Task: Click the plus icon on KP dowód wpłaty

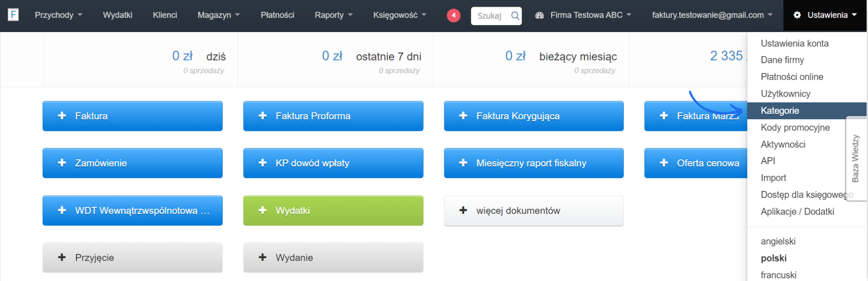Action: [263, 163]
